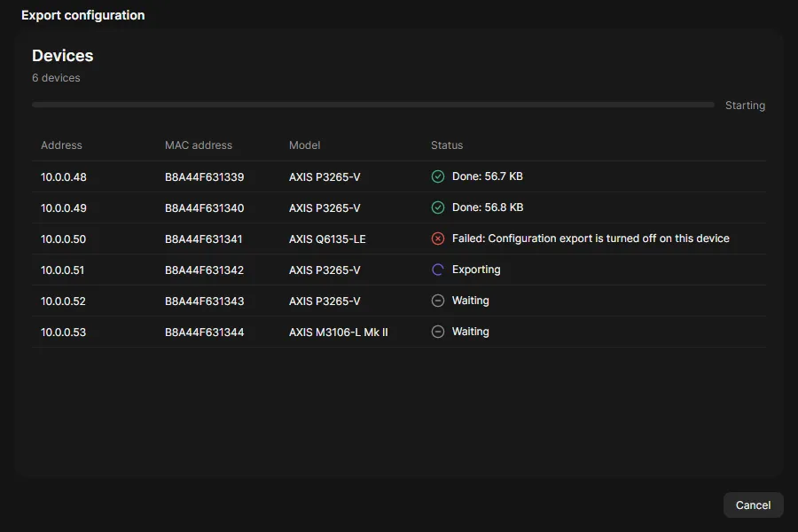Click the MAC address column header

click(199, 145)
